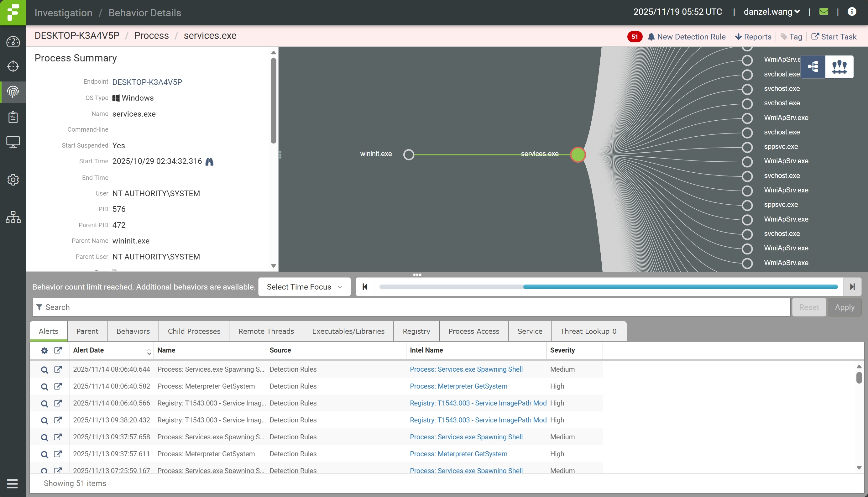Open the fingerprint investigation sidebar icon

(x=13, y=92)
